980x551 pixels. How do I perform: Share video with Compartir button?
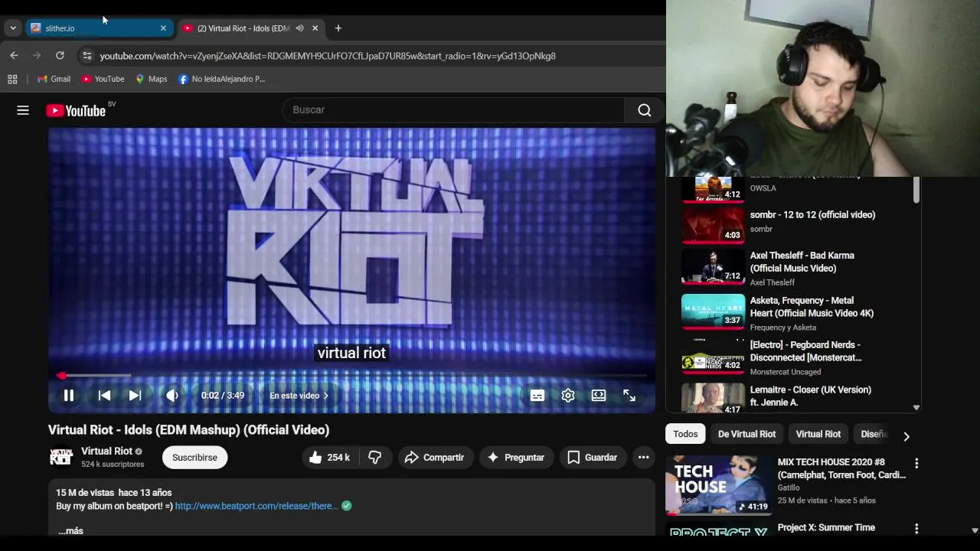point(435,458)
